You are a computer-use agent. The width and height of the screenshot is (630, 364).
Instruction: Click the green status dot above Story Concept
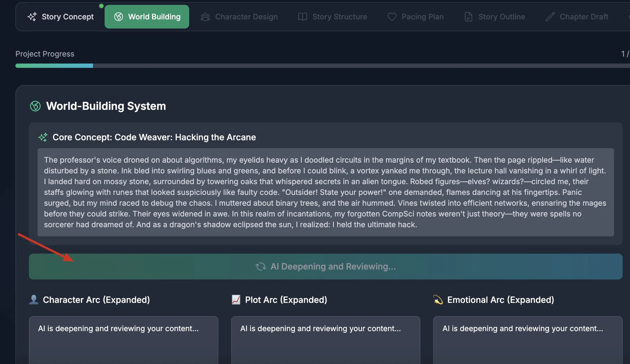point(101,6)
